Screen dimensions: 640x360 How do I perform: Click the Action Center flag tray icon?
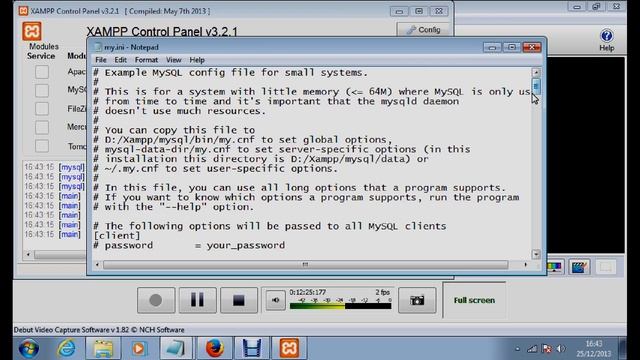tap(547, 349)
